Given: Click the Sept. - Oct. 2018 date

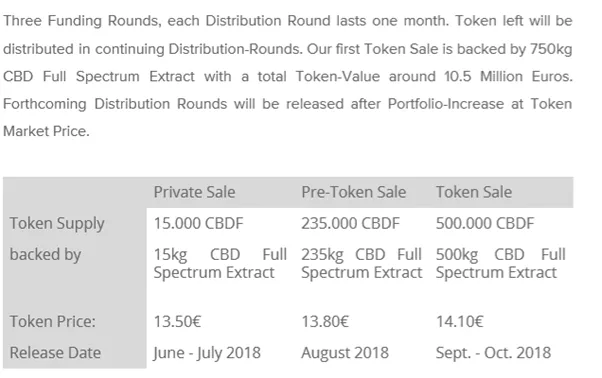Looking at the screenshot, I should (x=493, y=353).
